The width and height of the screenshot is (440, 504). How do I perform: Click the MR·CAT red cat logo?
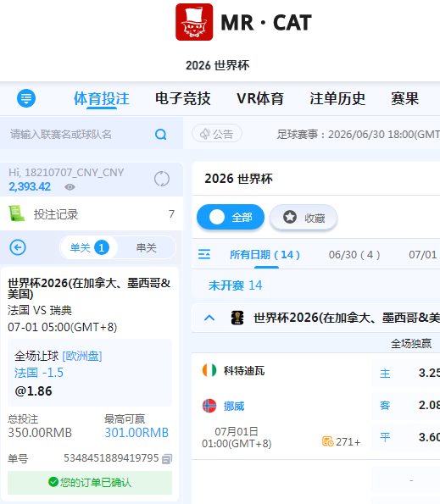[x=194, y=22]
